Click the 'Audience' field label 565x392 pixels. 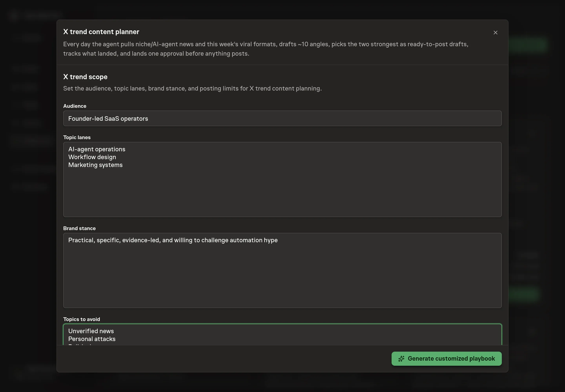pos(75,106)
